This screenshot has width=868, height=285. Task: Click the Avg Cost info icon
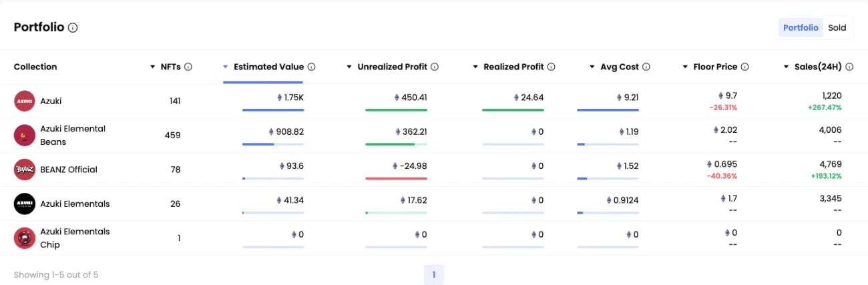(646, 67)
